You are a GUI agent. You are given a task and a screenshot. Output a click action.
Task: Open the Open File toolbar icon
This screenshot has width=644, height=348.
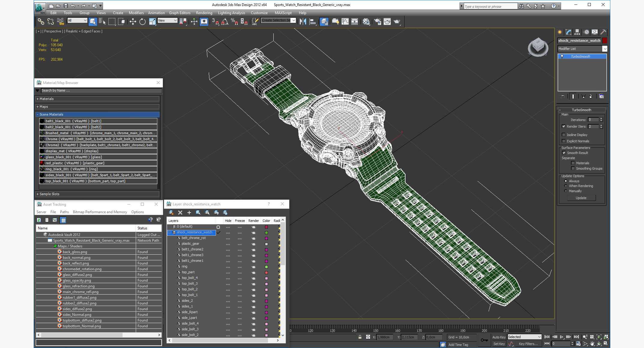click(x=58, y=5)
